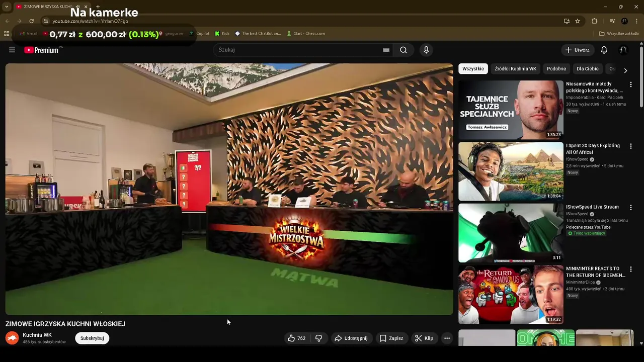Open Chrome three-dot menu

(637, 21)
